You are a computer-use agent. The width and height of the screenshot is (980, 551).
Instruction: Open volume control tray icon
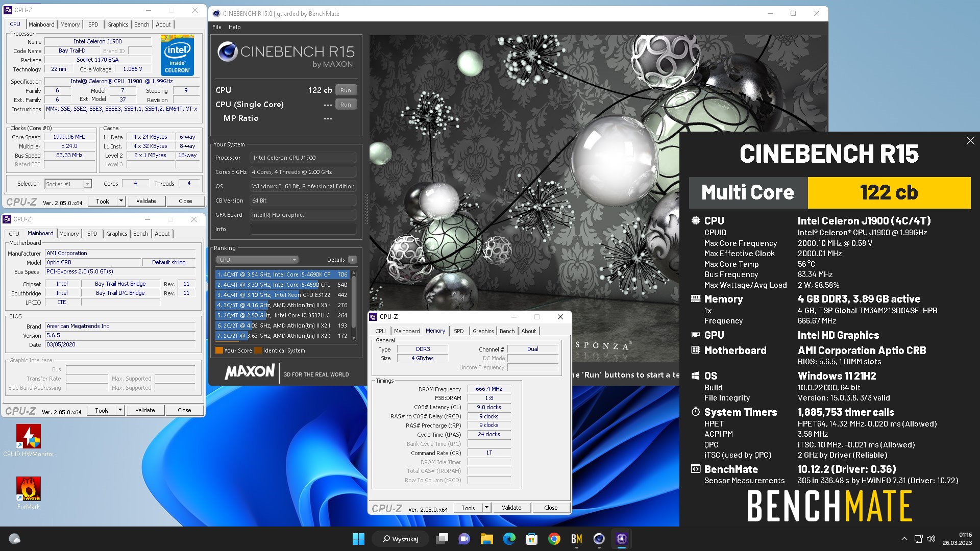930,539
